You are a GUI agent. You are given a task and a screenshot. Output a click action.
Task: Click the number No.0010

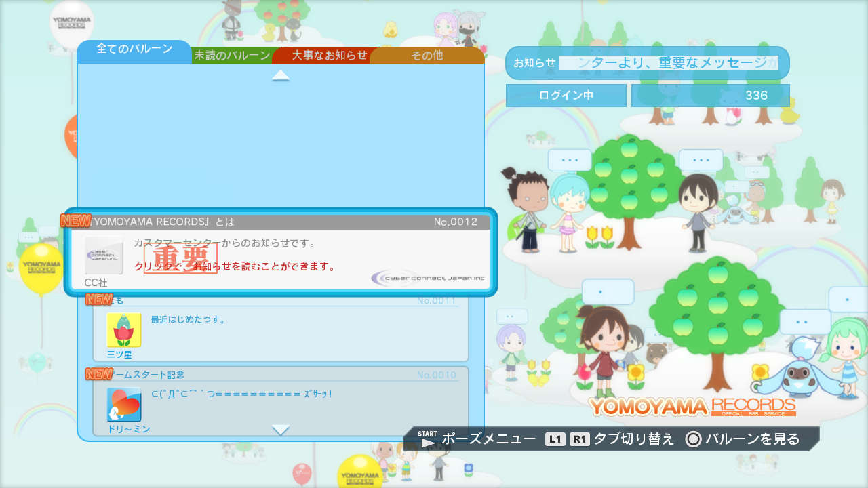click(436, 375)
